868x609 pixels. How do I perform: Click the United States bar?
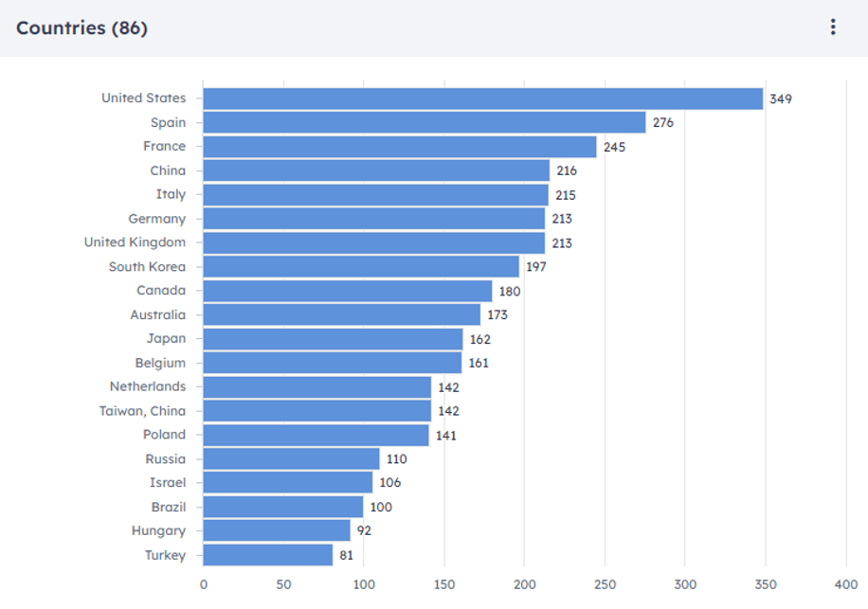(482, 99)
